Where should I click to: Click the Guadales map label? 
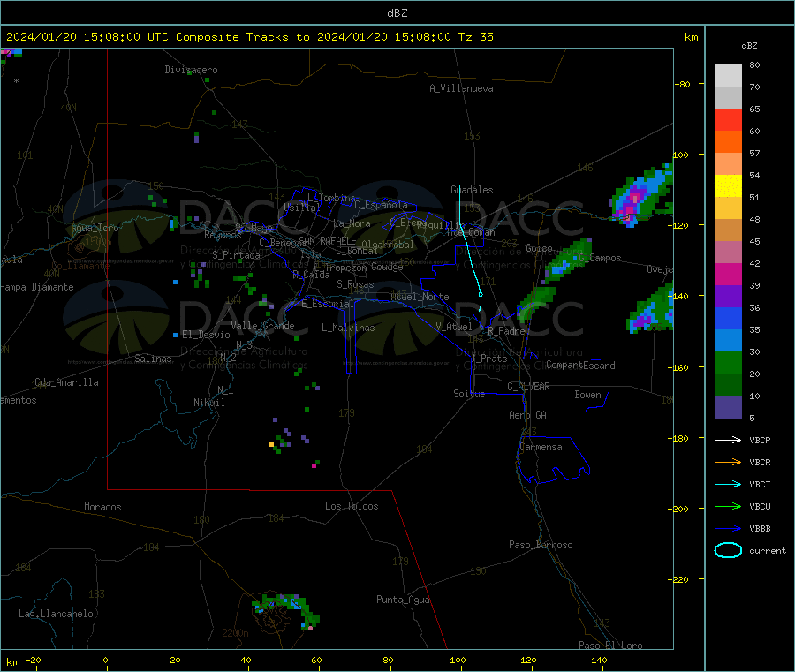point(472,190)
